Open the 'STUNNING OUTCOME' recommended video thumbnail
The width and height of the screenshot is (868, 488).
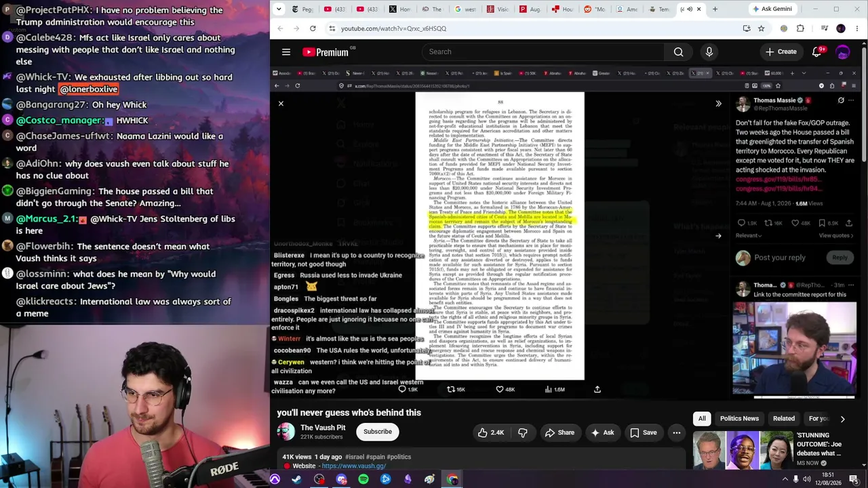coord(743,450)
